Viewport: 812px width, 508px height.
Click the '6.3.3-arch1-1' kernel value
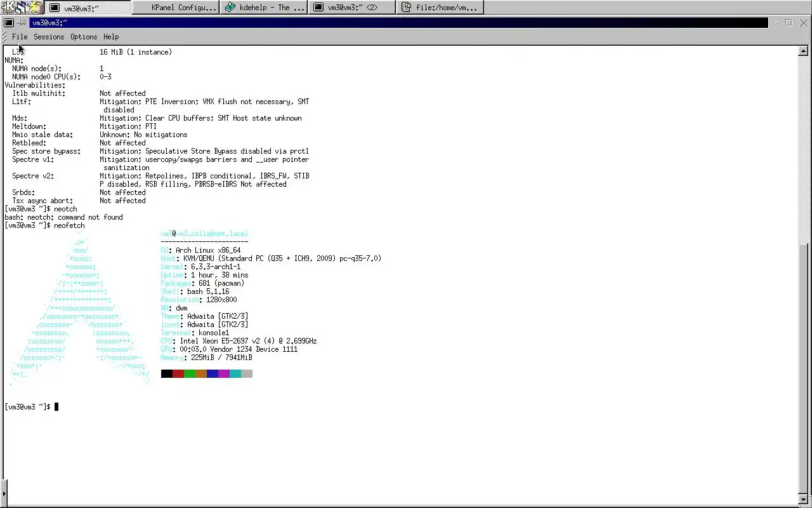[x=216, y=267]
